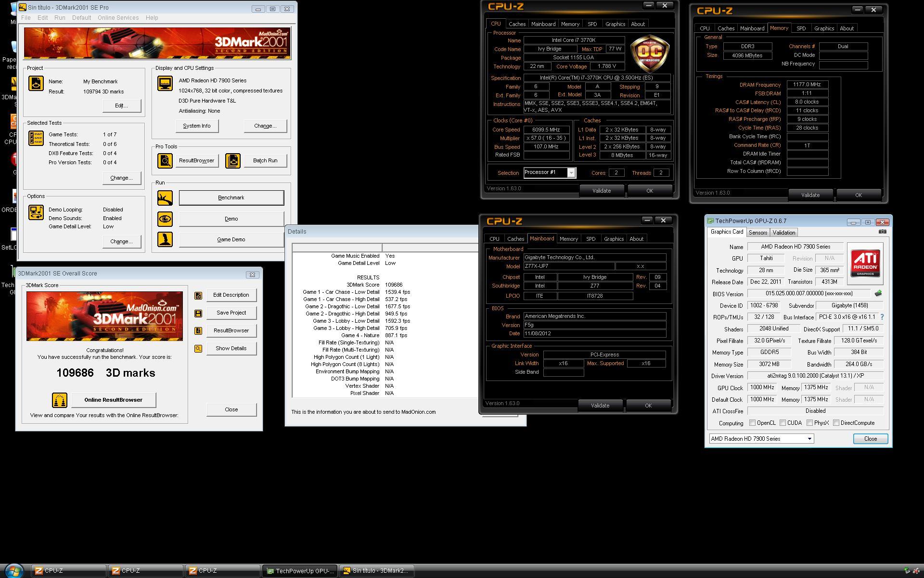Click Change... under Display and CPU Settings
Screen dimensions: 924x578
pos(265,126)
